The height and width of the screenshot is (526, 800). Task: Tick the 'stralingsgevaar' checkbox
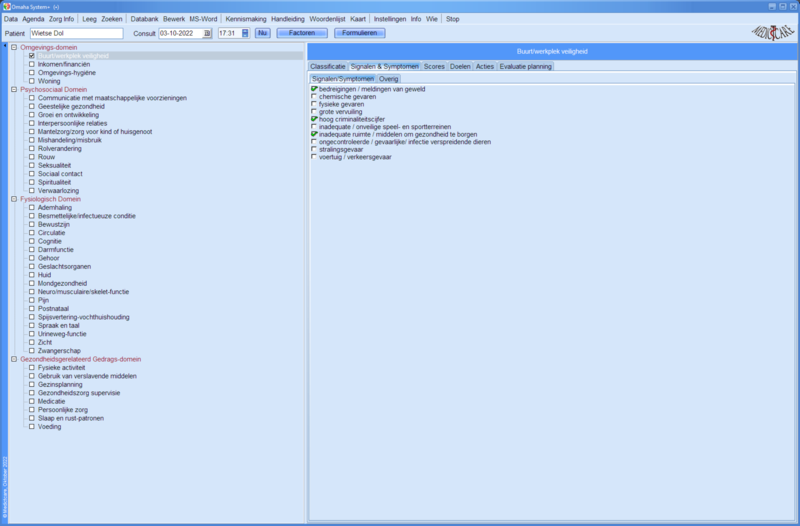point(314,149)
